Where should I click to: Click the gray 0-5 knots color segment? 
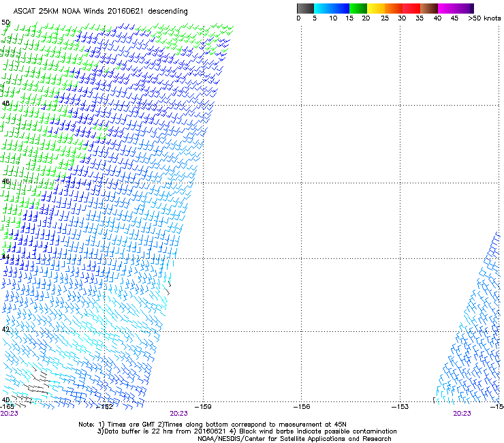[305, 8]
